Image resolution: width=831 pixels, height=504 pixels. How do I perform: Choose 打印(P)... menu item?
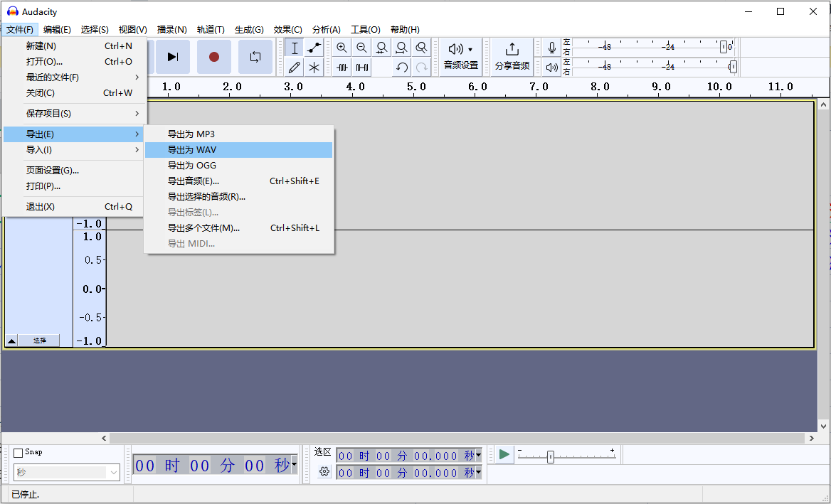click(74, 186)
